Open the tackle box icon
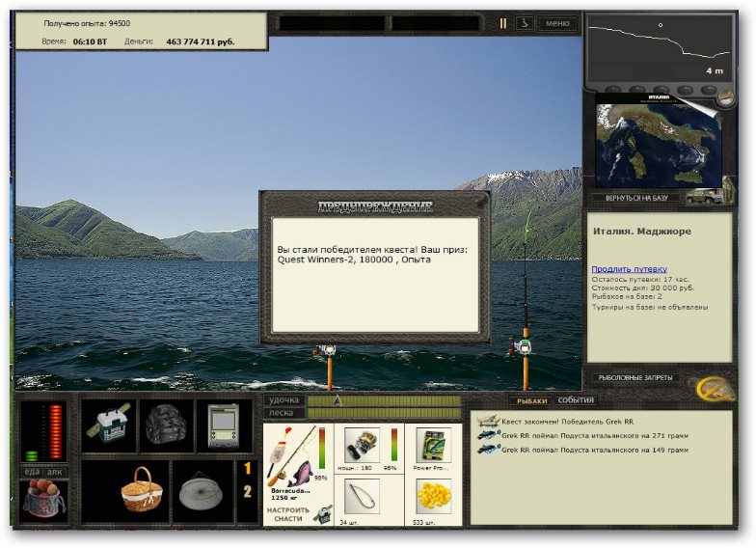The image size is (756, 548). point(108,425)
